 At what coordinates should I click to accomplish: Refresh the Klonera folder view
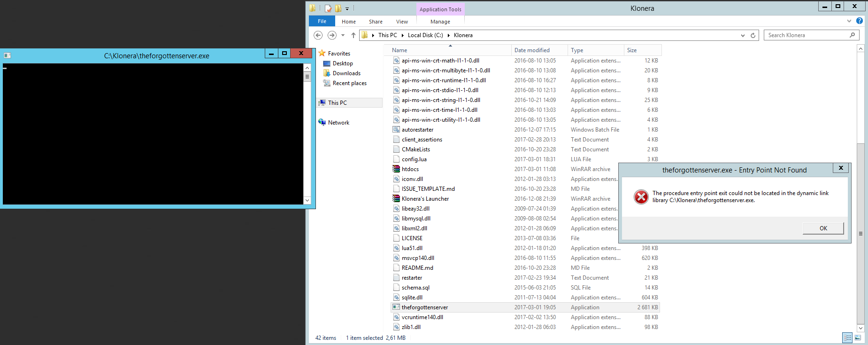pyautogui.click(x=753, y=35)
